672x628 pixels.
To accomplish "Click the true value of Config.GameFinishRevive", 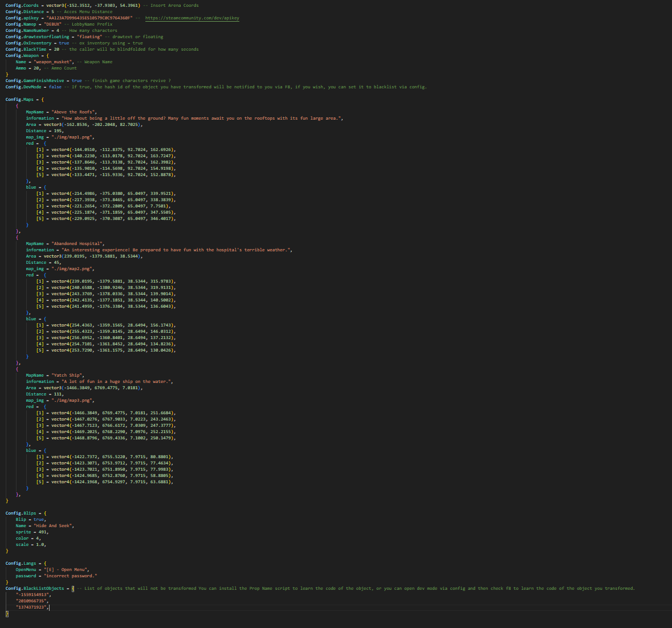I will 76,81.
